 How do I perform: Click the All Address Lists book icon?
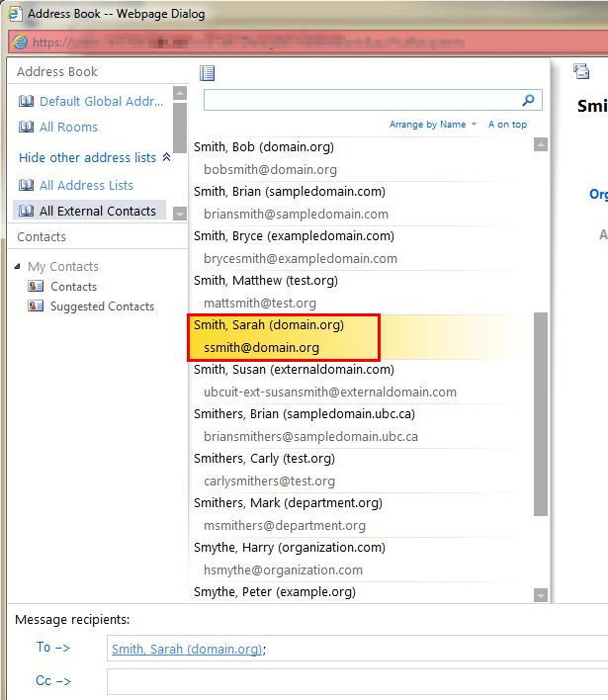[x=26, y=185]
